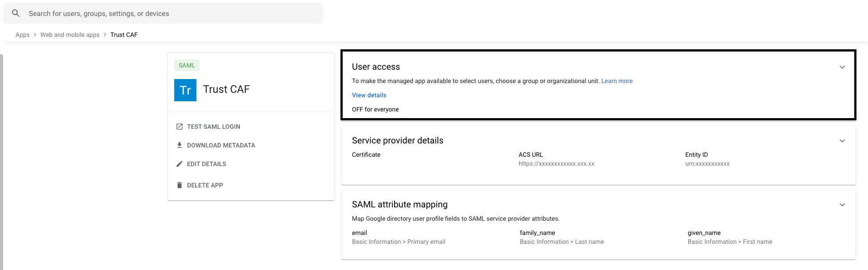Screen dimensions: 868x270
Task: Click the Entity ID label
Action: [696, 155]
